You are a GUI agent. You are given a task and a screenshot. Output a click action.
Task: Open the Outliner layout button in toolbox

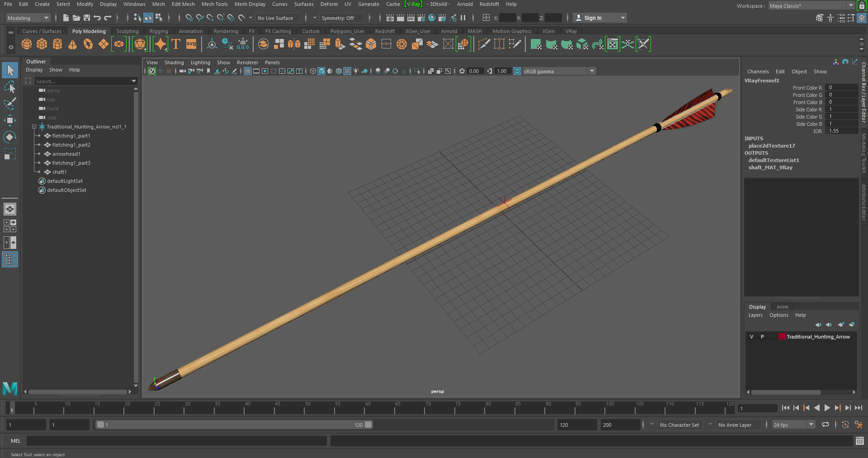pos(10,259)
